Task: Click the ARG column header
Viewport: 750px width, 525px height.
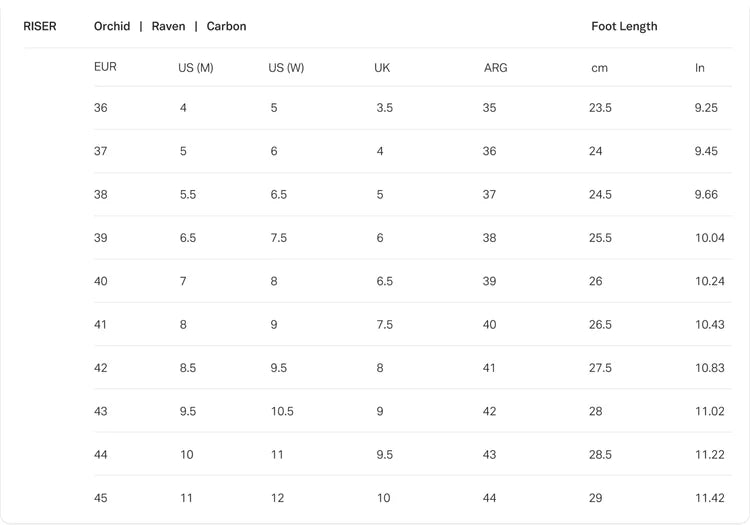Action: [495, 68]
